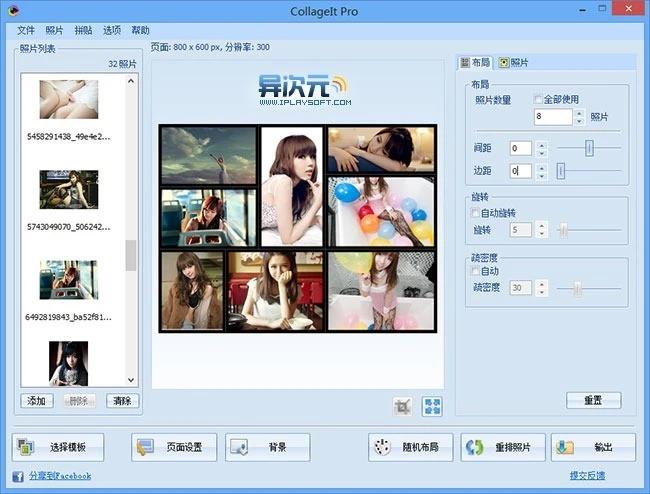
Task: Select the bathtub colorful balloons collage photo
Action: (381, 212)
